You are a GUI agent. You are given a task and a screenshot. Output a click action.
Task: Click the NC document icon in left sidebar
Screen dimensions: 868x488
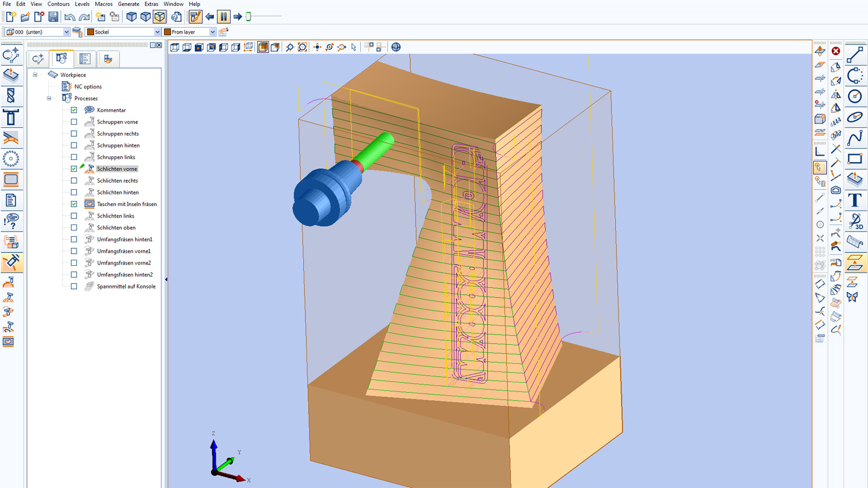point(11,200)
